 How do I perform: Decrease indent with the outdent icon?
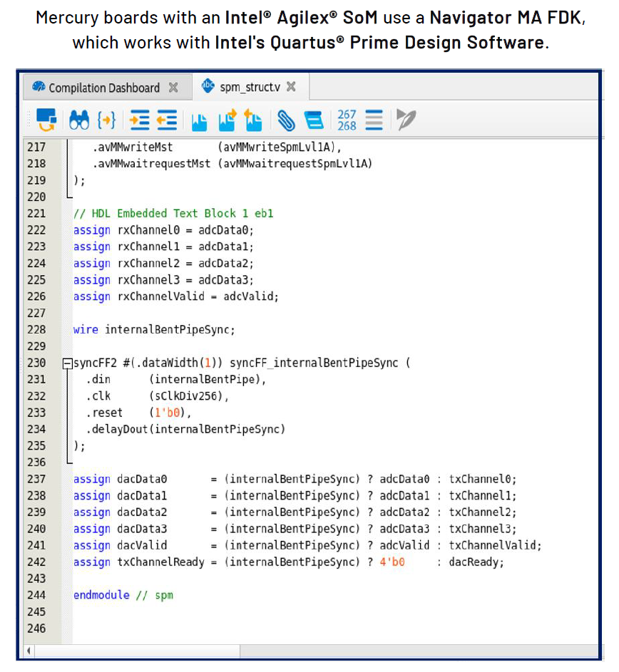[167, 120]
